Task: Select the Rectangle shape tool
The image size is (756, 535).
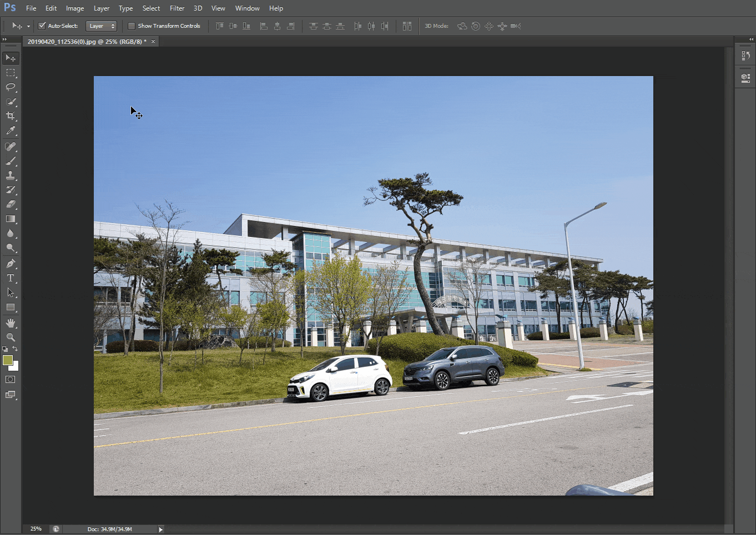Action: 11,307
